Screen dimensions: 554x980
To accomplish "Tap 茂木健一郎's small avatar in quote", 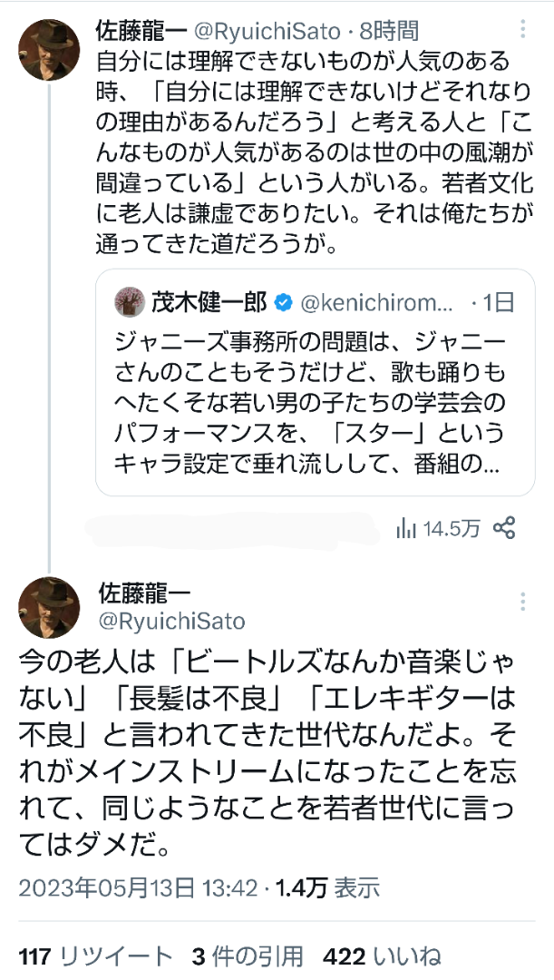I will coord(127,302).
